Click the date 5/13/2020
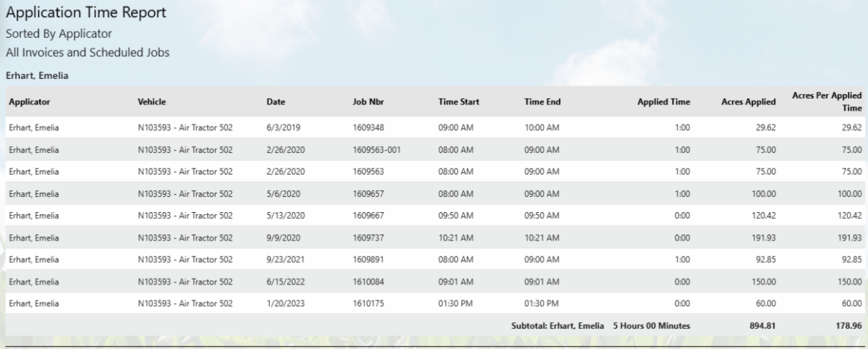The width and height of the screenshot is (868, 349). point(285,215)
